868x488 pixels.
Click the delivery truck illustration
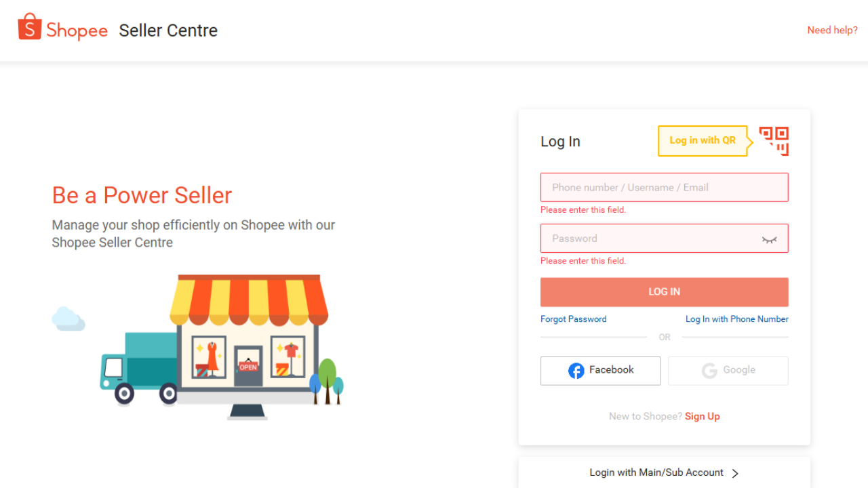click(x=139, y=368)
